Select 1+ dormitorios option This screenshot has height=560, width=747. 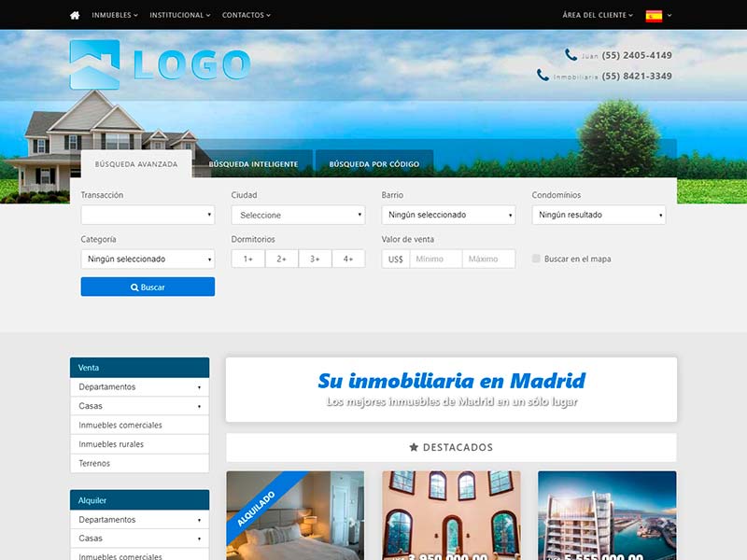tap(248, 259)
